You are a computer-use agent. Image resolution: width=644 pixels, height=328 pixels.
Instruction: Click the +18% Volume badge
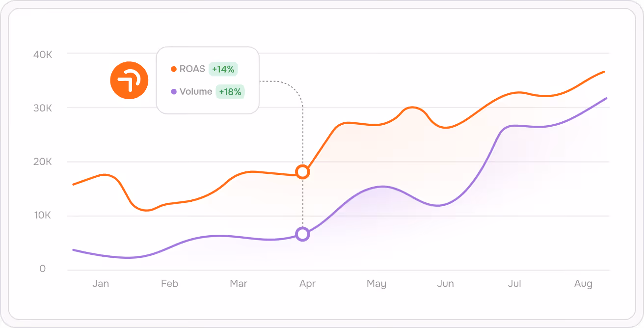click(230, 92)
